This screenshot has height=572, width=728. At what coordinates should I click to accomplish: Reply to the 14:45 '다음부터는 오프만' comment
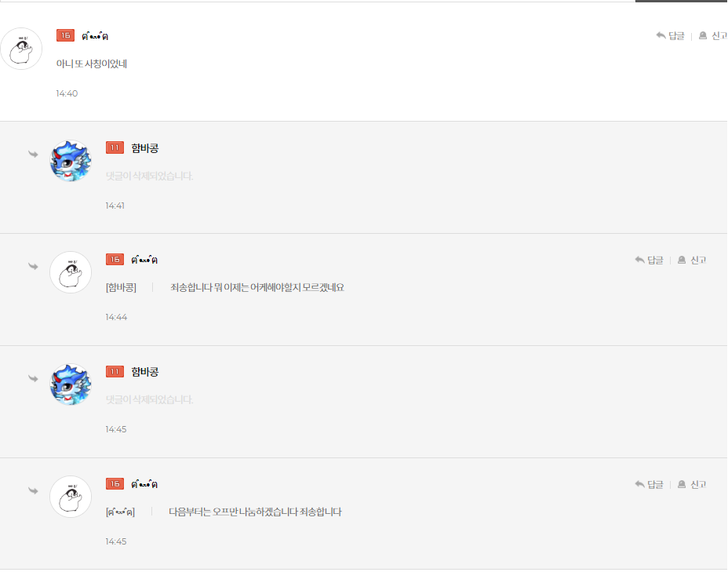pyautogui.click(x=650, y=485)
